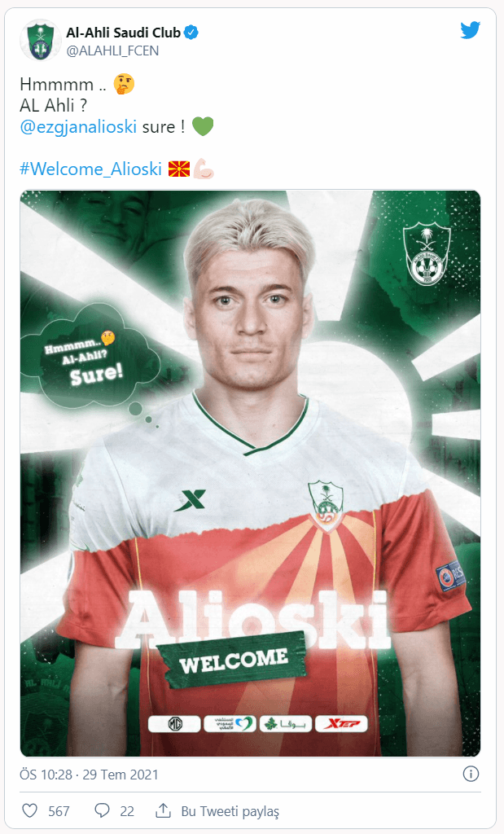
Task: Click the green heart emoji
Action: (x=203, y=126)
